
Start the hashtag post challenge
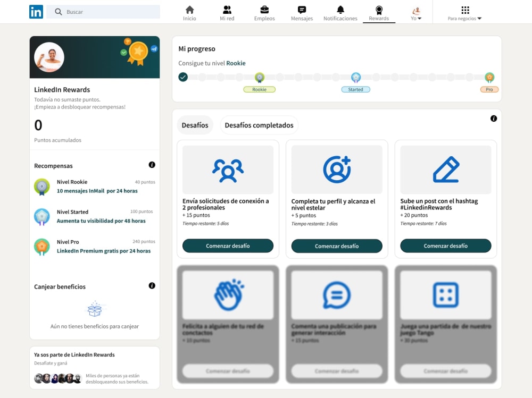(x=446, y=246)
